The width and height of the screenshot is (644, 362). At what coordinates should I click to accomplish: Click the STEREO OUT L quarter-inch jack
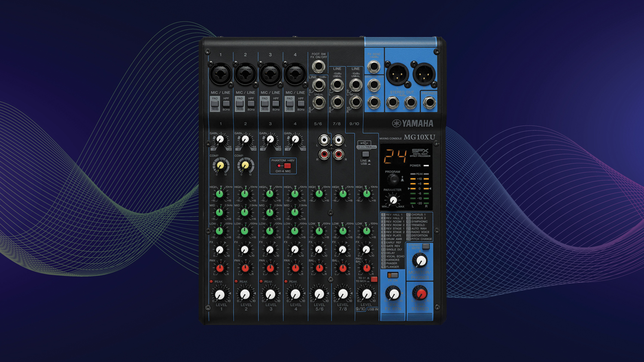(x=393, y=103)
